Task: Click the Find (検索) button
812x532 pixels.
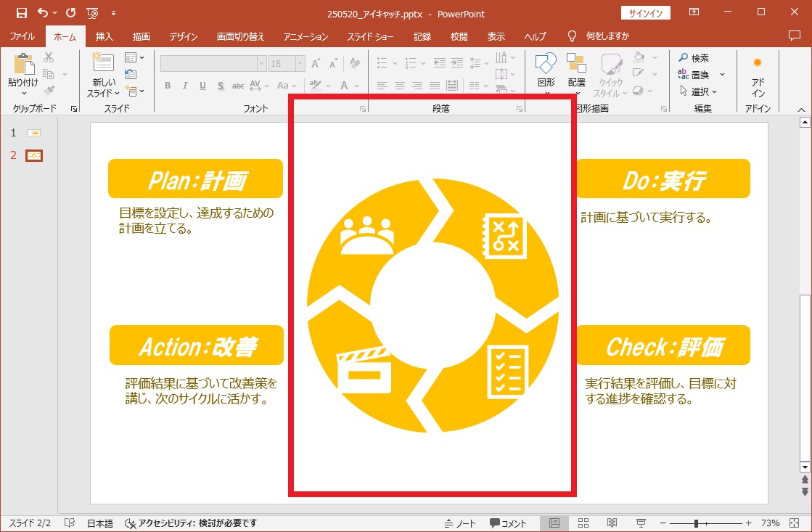Action: [x=694, y=58]
